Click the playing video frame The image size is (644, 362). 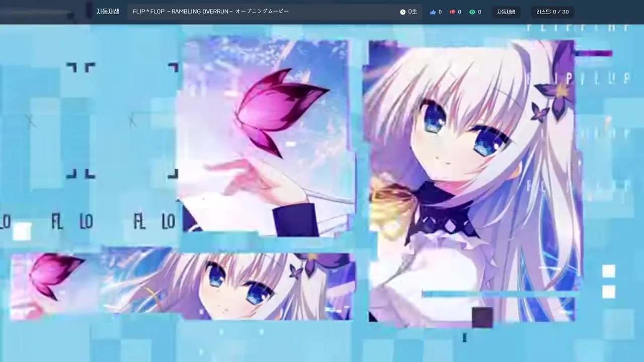322,193
